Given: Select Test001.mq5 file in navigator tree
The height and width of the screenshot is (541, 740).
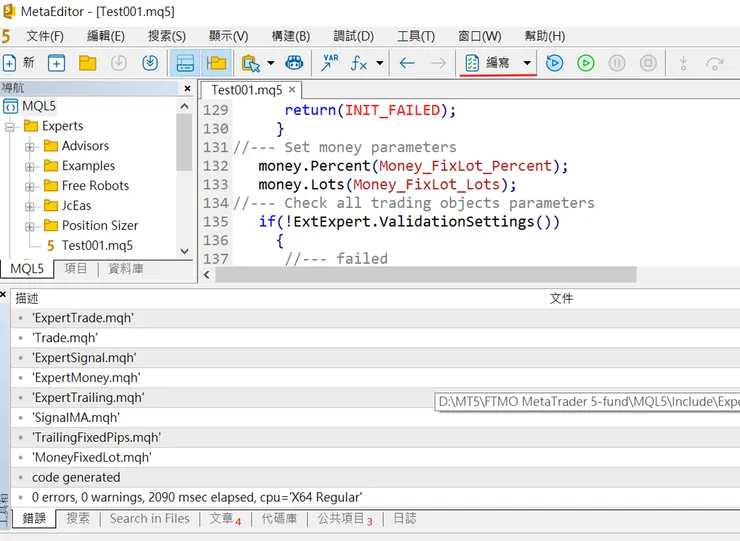Looking at the screenshot, I should 96,245.
